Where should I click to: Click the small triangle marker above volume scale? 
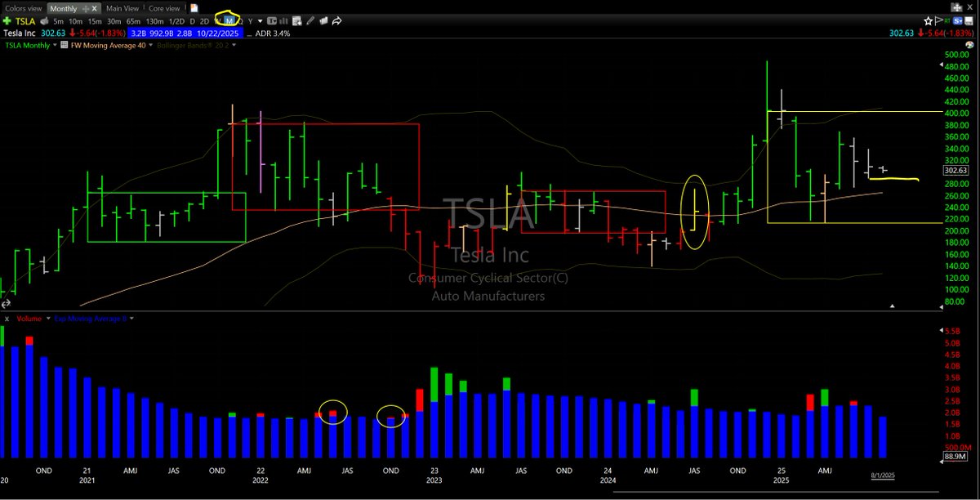pos(893,306)
